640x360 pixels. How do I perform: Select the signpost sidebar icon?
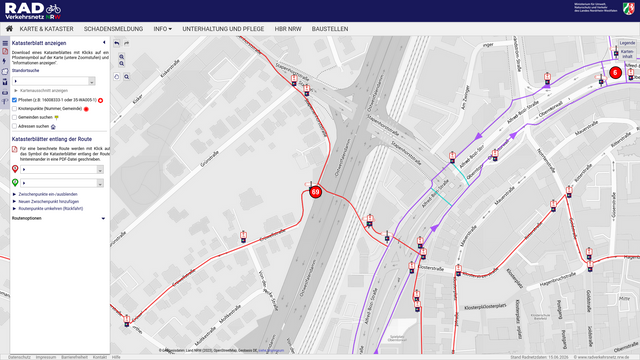[x=5, y=102]
